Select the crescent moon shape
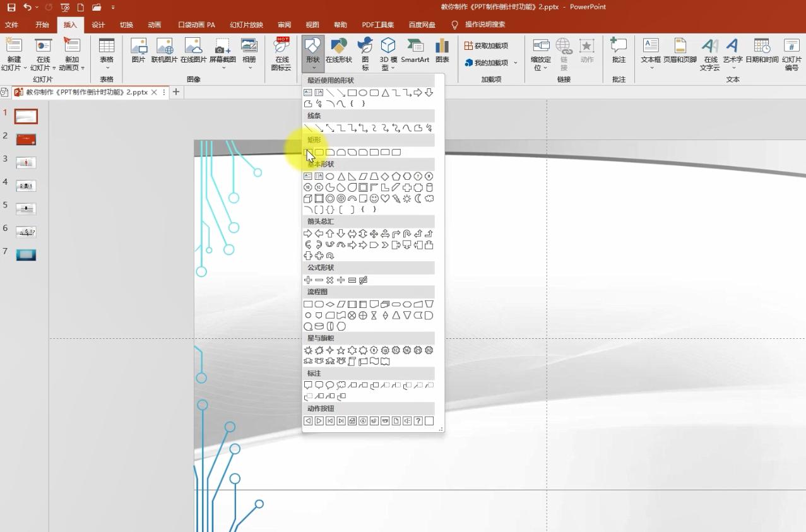This screenshot has height=532, width=806. coord(418,198)
